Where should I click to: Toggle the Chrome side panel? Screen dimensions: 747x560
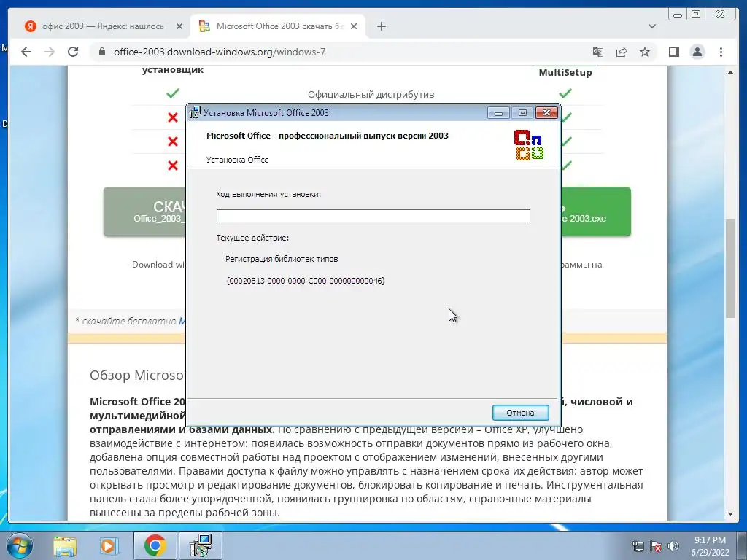pyautogui.click(x=673, y=52)
